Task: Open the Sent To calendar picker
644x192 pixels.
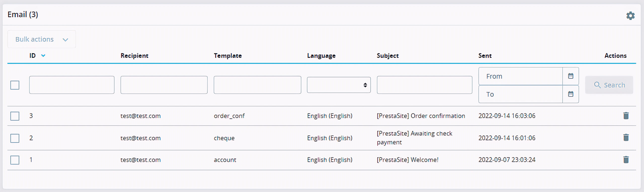Action: [x=571, y=94]
